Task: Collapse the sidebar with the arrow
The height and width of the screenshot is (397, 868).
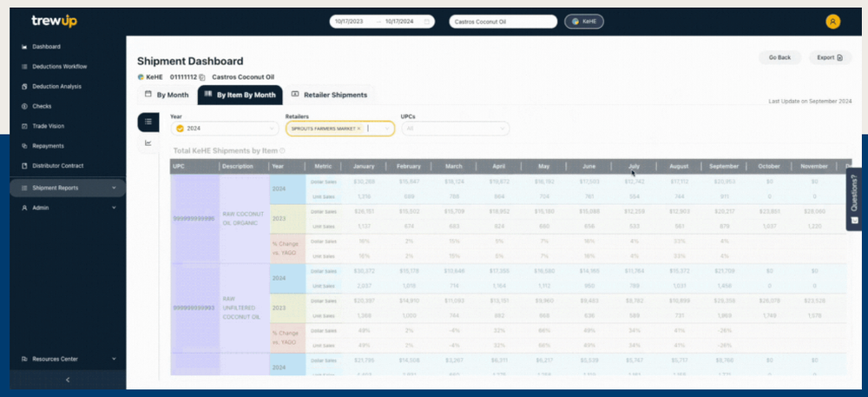Action: 68,380
